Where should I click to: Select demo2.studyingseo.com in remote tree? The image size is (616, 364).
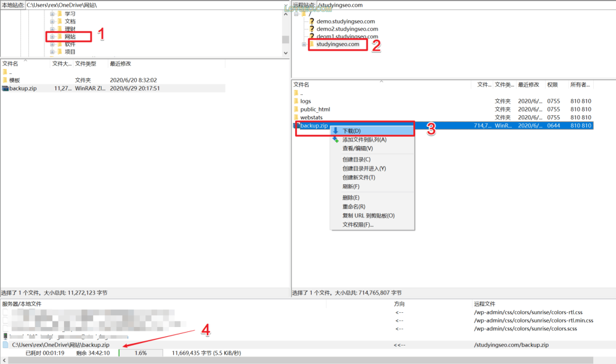click(x=347, y=29)
